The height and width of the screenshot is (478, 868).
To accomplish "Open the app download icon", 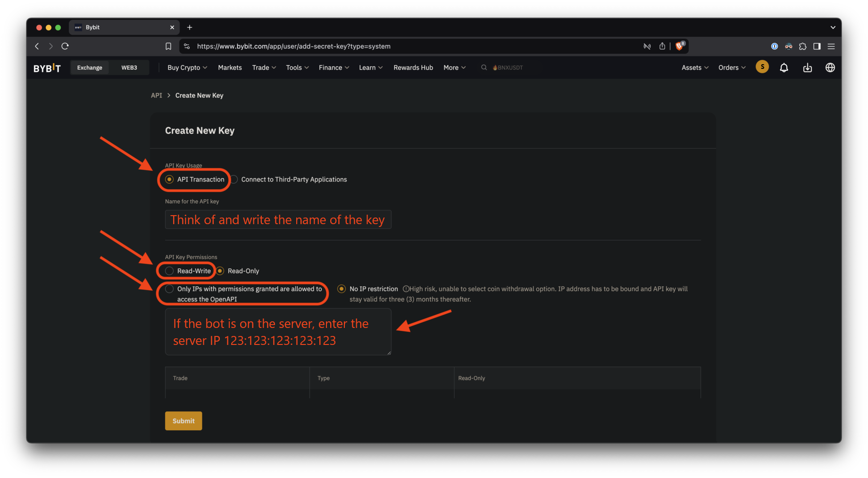I will point(807,67).
